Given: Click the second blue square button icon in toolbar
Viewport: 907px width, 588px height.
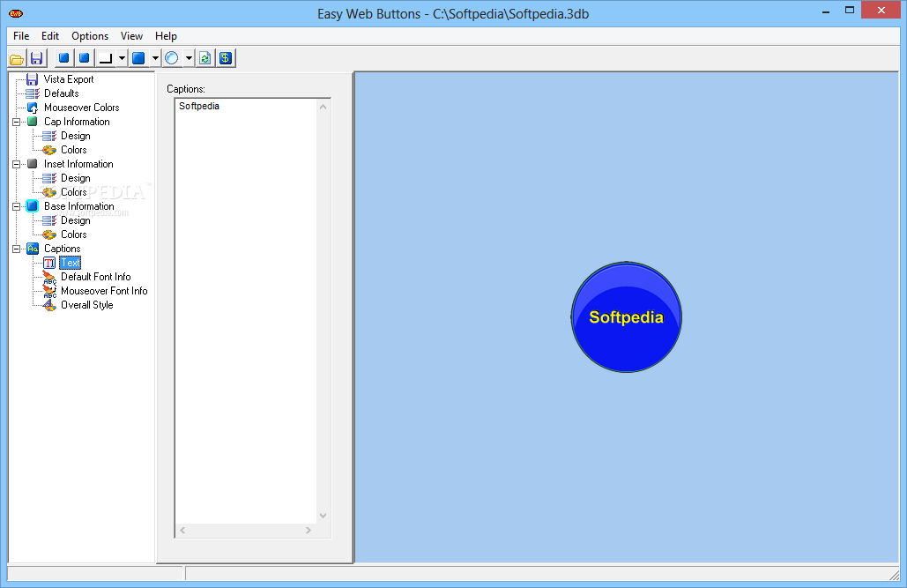Looking at the screenshot, I should click(85, 58).
